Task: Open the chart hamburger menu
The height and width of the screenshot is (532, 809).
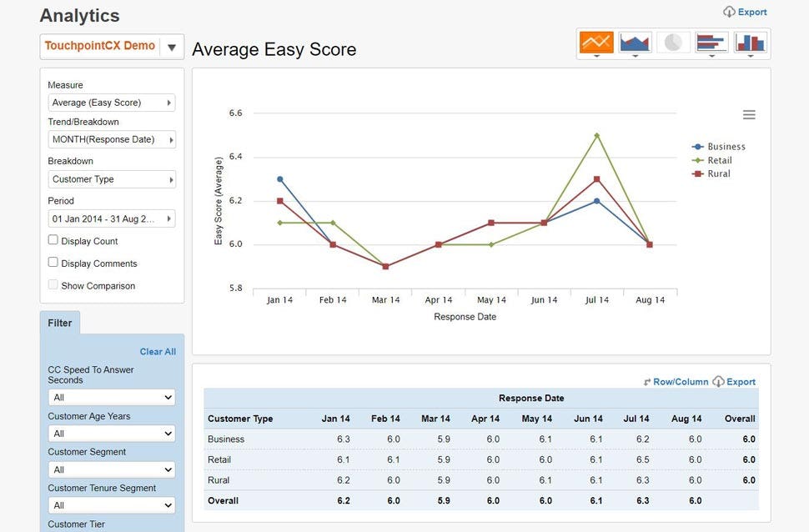Action: (x=749, y=114)
